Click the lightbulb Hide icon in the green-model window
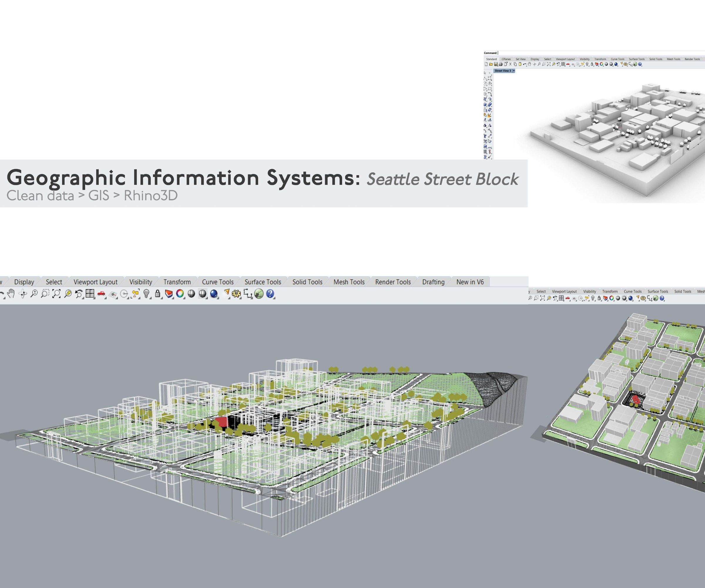Screen dimensions: 705x588 click(593, 298)
